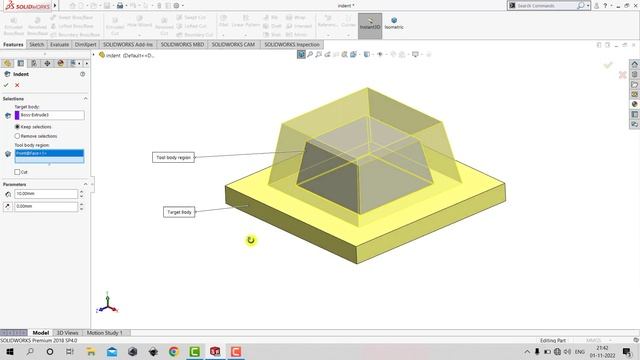Open the Section View tool

[336, 54]
